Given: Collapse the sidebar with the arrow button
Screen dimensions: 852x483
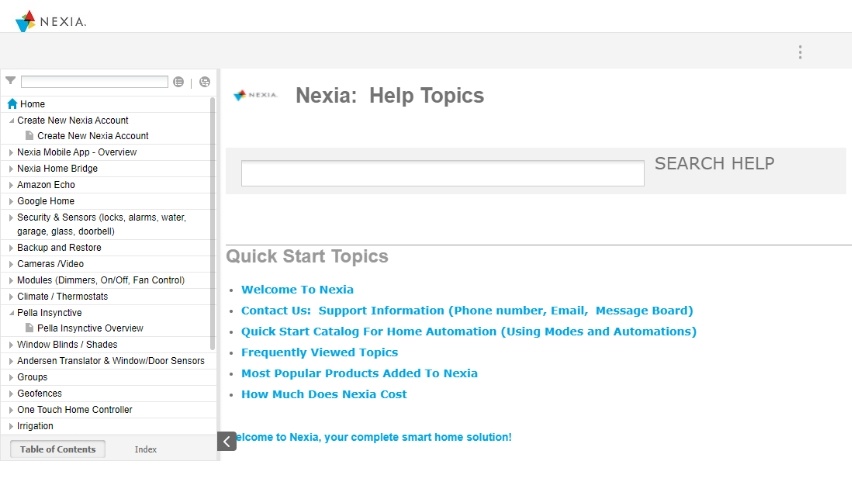Looking at the screenshot, I should (x=227, y=441).
